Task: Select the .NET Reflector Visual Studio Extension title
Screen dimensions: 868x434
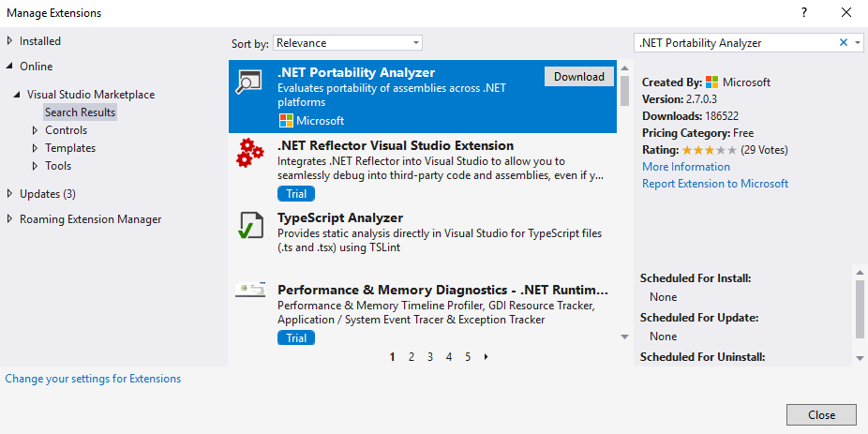Action: coord(396,145)
